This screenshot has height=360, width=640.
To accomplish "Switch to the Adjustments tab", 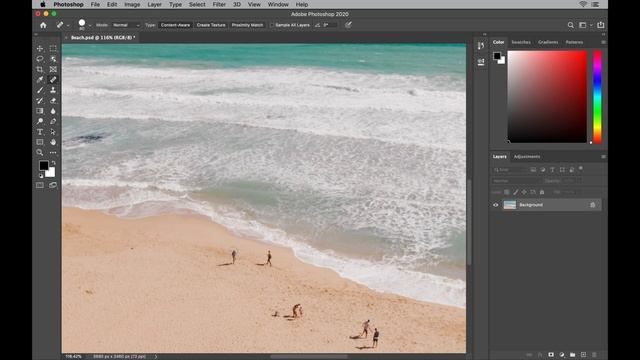I will 527,156.
